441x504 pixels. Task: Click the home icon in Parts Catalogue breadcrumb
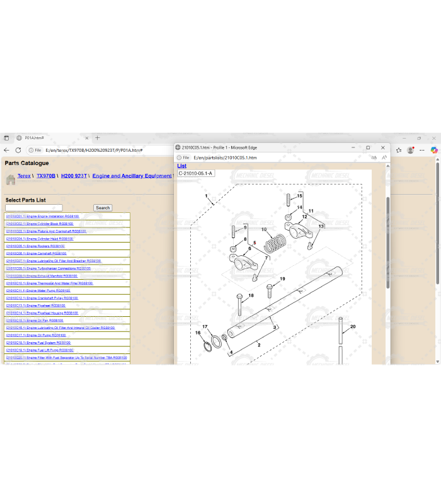coord(10,180)
